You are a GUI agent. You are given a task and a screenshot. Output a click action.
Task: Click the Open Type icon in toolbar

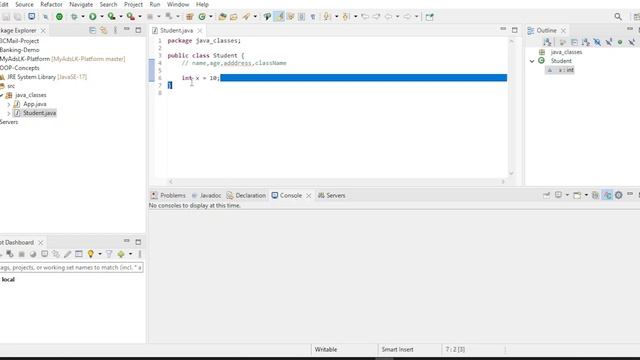click(x=222, y=17)
